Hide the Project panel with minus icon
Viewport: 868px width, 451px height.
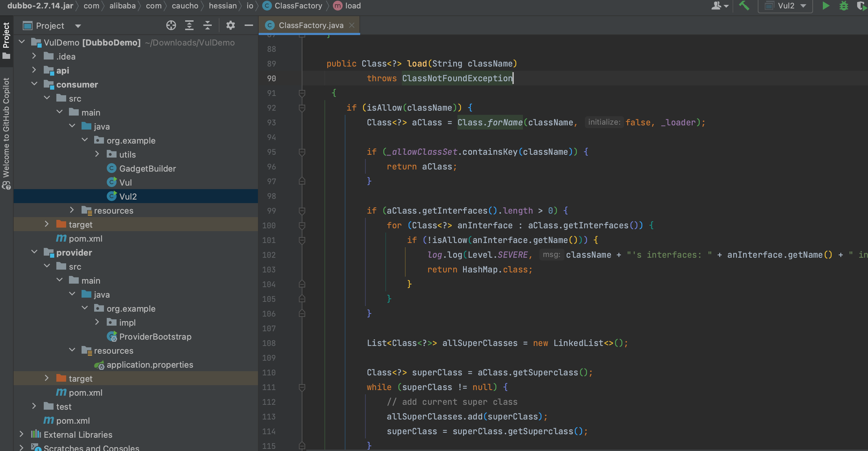coord(249,25)
